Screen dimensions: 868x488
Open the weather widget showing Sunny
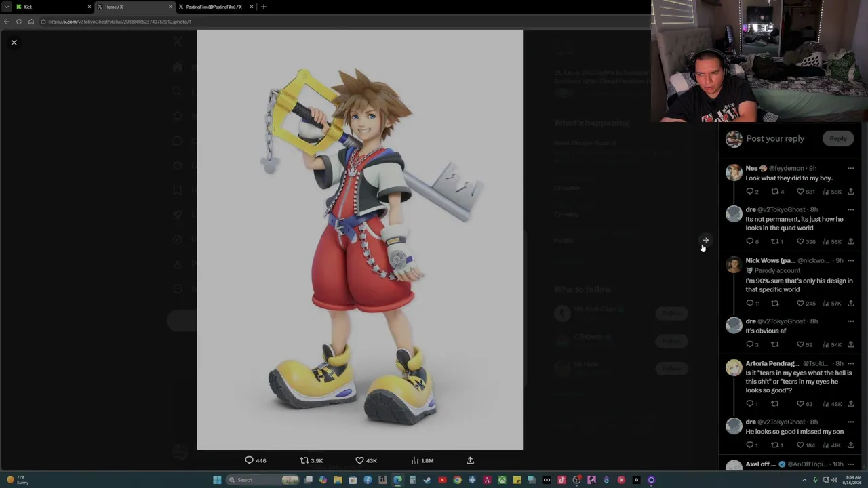click(17, 480)
